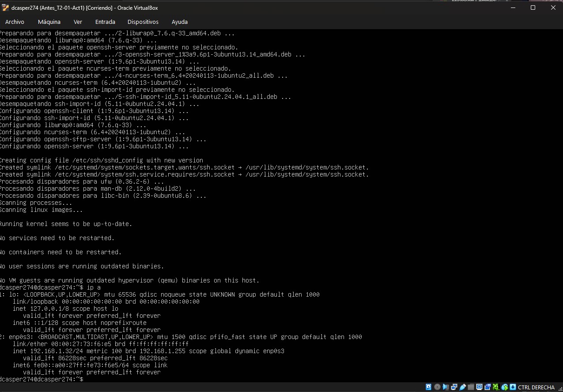Open the Ayuda menu

(x=179, y=22)
